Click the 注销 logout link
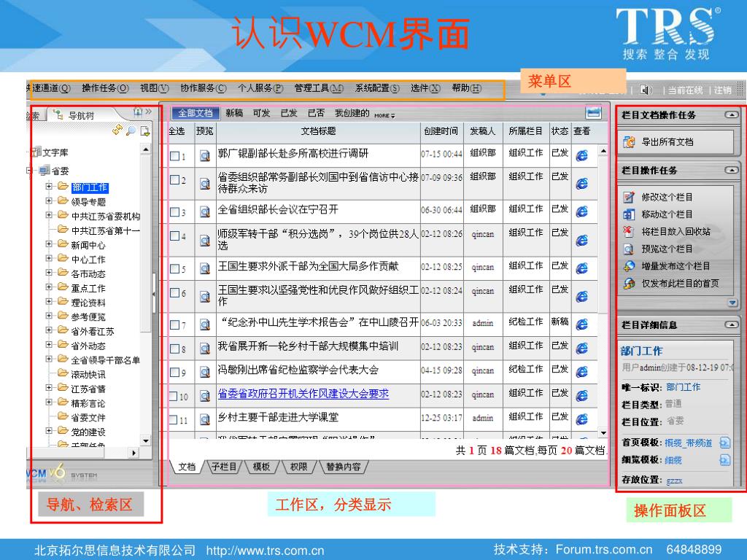The height and width of the screenshot is (560, 747). tap(723, 90)
